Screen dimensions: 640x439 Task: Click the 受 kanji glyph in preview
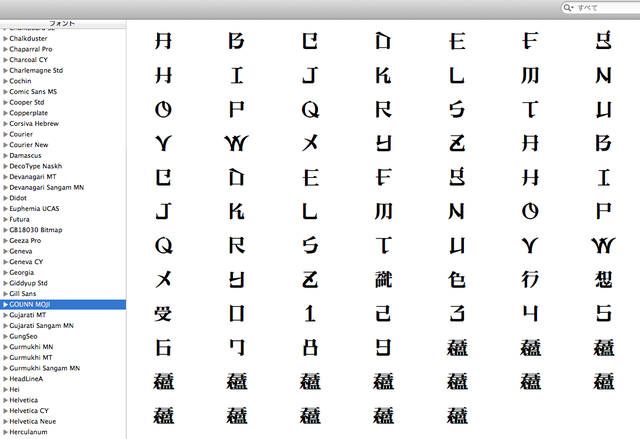point(163,314)
